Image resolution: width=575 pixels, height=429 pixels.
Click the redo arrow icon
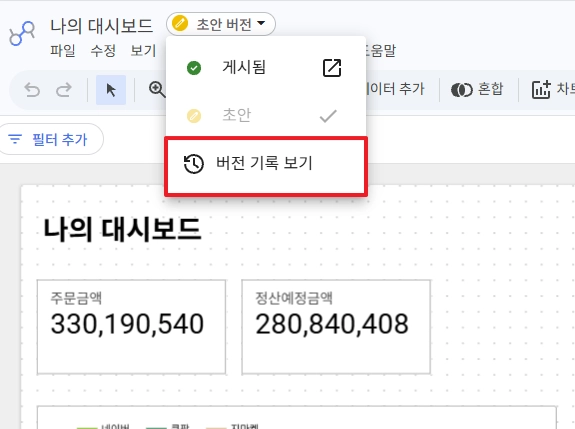click(64, 90)
